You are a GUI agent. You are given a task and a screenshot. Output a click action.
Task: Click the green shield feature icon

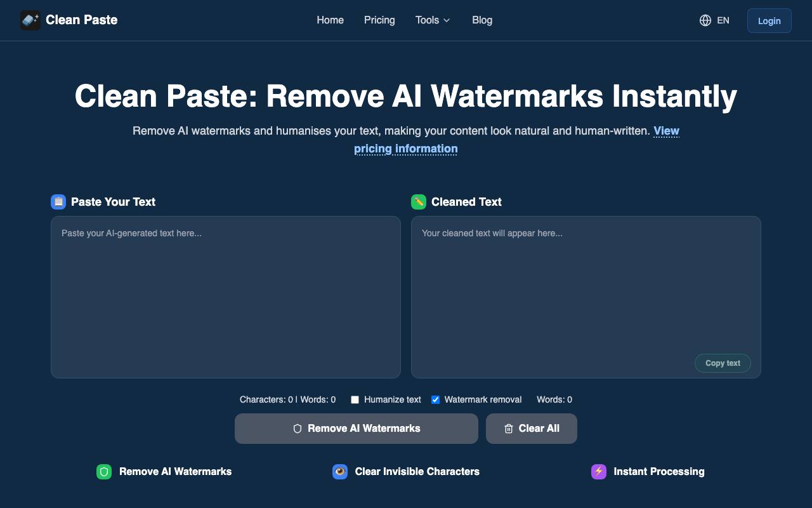pos(104,472)
